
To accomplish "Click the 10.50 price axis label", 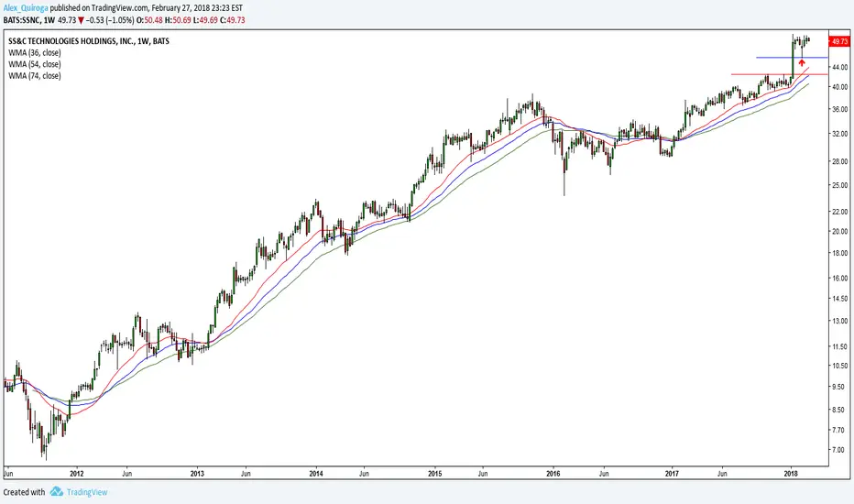I will click(840, 366).
